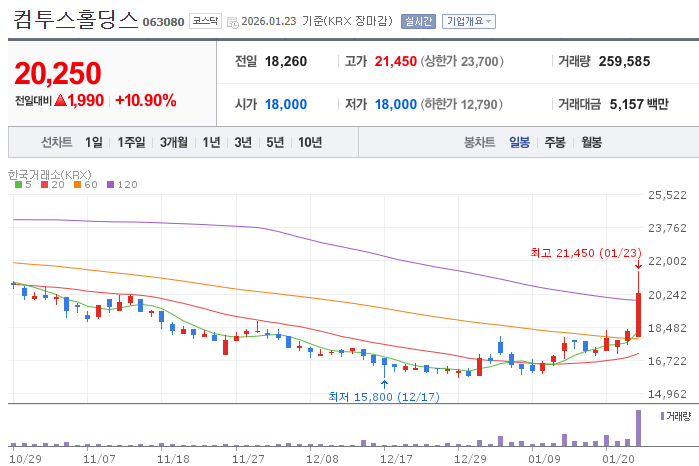Click the 25,522 y-axis price label
Screen dimensions: 699x466
point(667,195)
